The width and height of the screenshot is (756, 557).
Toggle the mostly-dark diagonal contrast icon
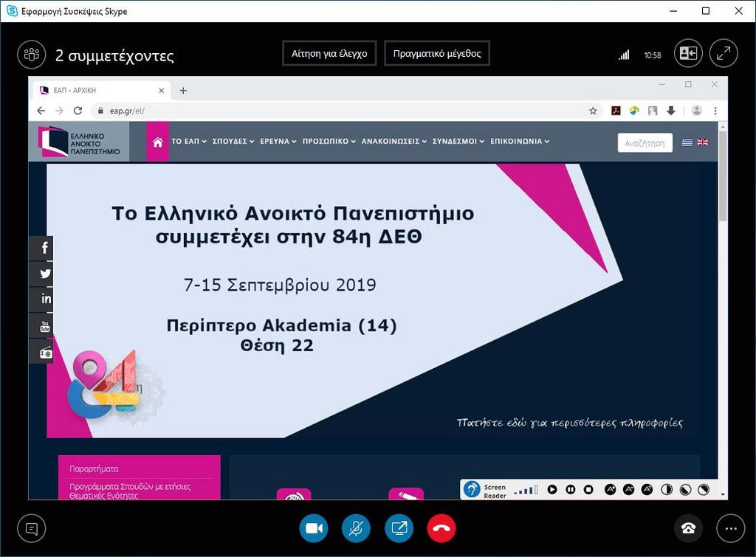tap(685, 490)
